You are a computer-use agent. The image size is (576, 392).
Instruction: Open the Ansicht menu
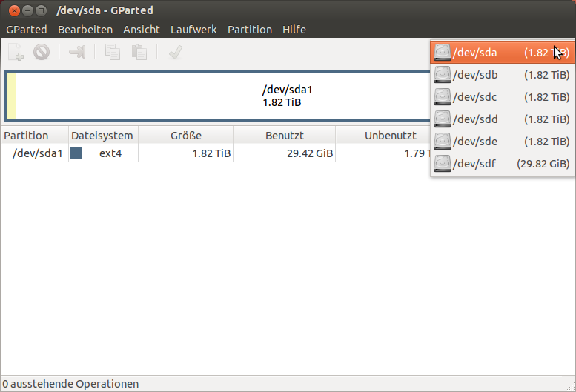pos(142,30)
